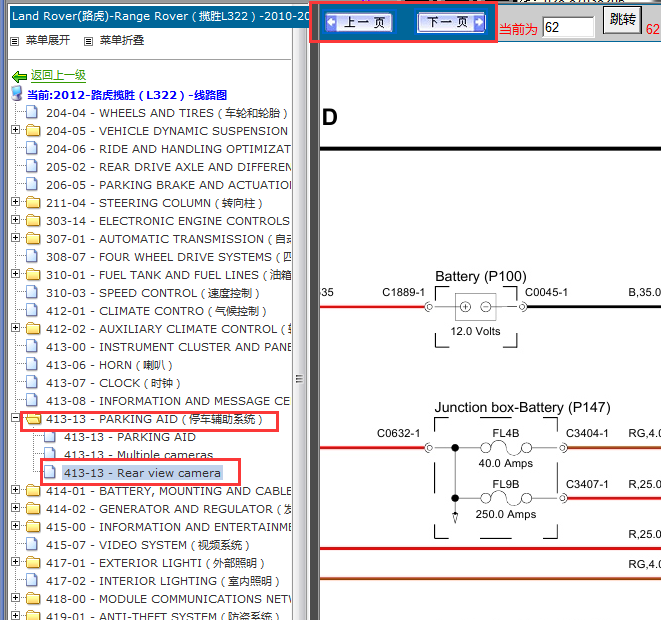Click document icon for 412-01 Climate Control
This screenshot has height=620, width=661.
coord(32,310)
